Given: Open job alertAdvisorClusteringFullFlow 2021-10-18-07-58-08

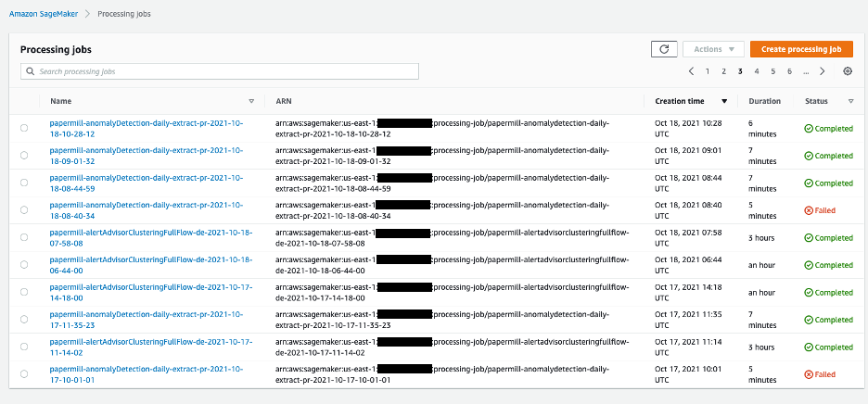Looking at the screenshot, I should coord(151,238).
